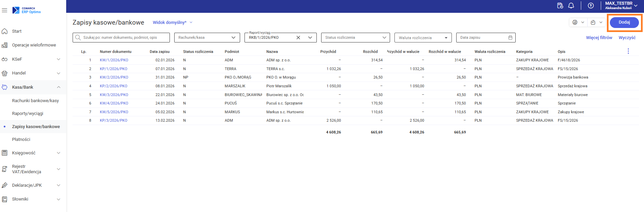Click the Więcej filtrów link
Image resolution: width=644 pixels, height=212 pixels.
pyautogui.click(x=599, y=38)
